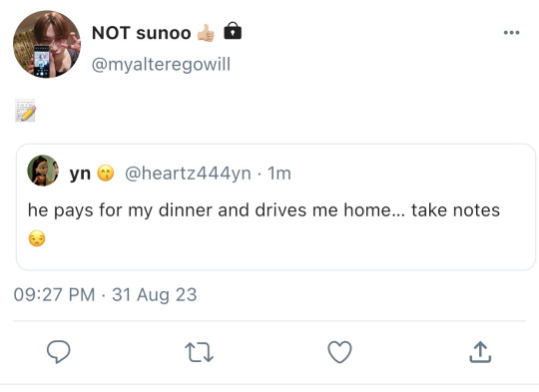Click the 09:27 PM timestamp
This screenshot has height=392, width=539.
click(54, 295)
